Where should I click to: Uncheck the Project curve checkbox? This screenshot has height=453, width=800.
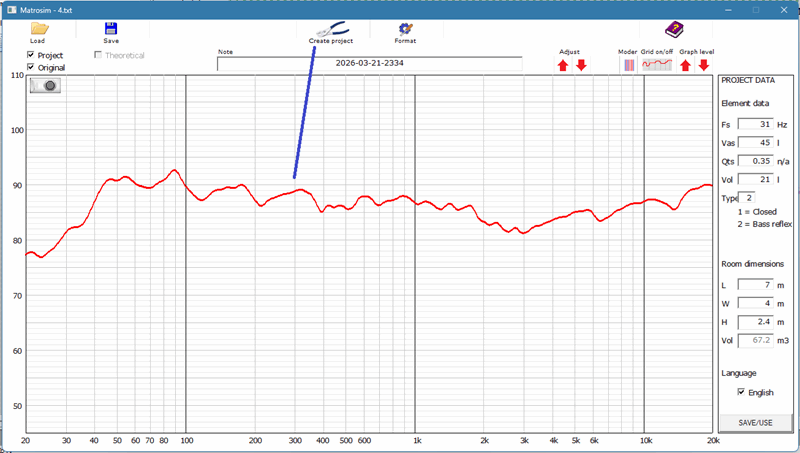click(31, 55)
